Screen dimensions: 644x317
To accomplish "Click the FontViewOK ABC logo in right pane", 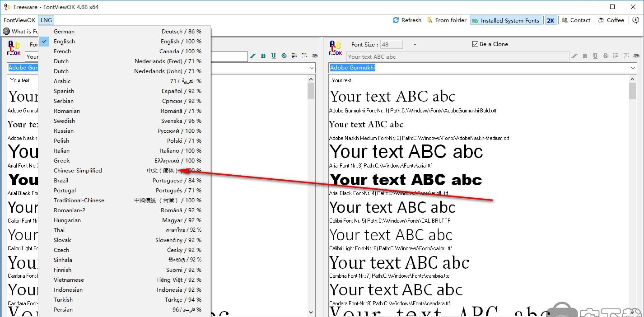I will (336, 48).
